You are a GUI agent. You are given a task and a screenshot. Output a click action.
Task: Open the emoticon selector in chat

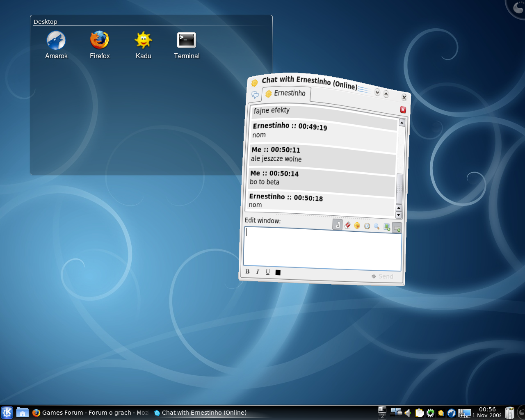click(x=357, y=226)
